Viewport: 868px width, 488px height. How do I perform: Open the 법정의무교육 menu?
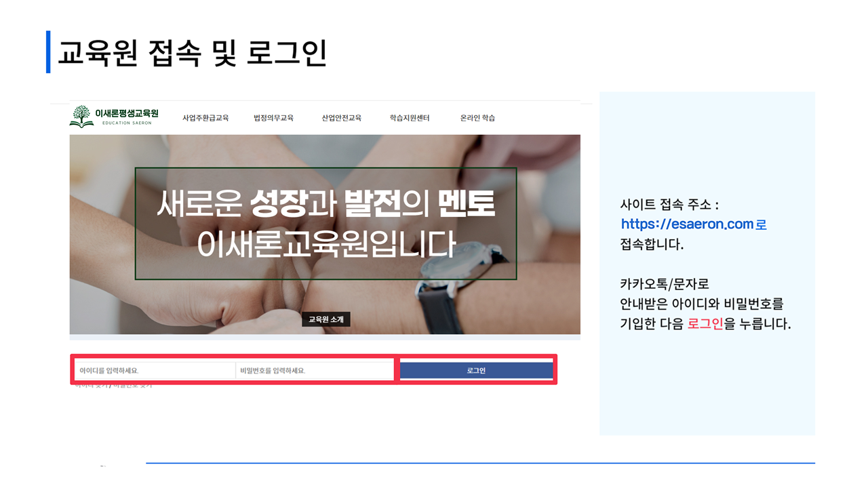(x=273, y=118)
